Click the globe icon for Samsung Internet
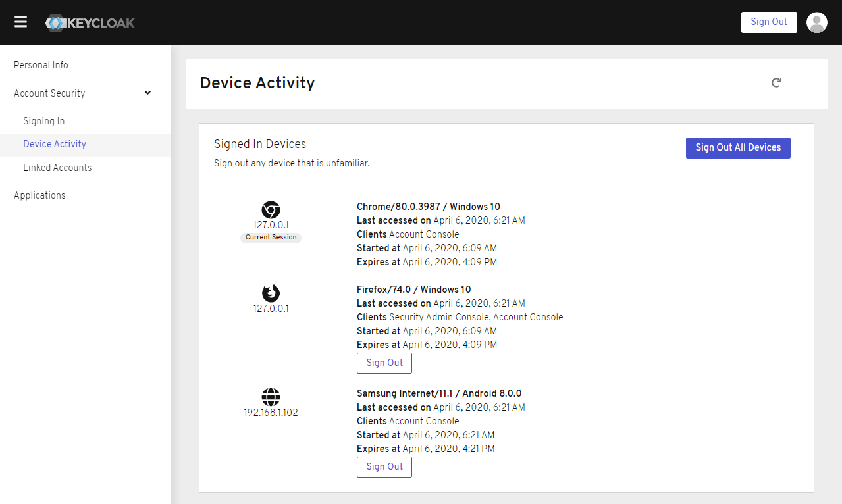 tap(271, 397)
